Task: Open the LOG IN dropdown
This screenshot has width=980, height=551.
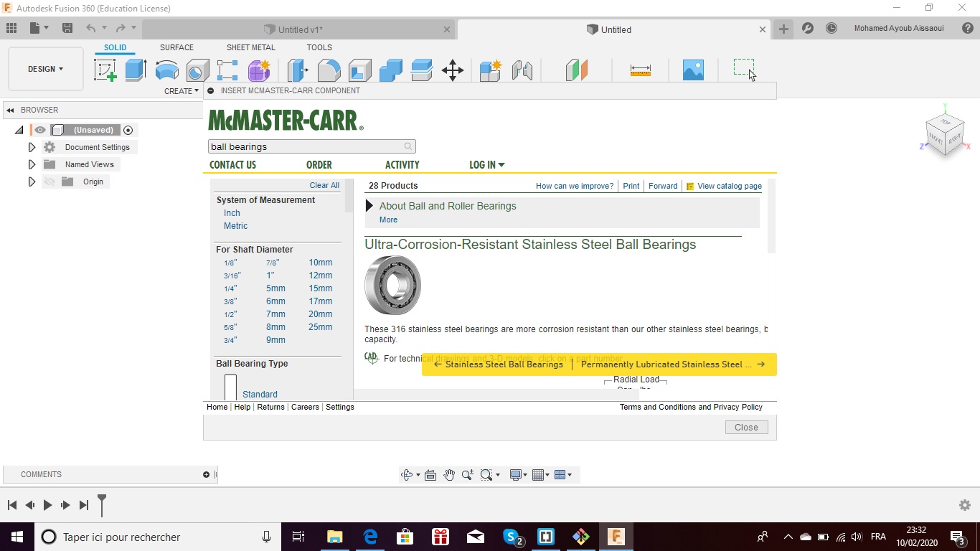Action: point(487,165)
